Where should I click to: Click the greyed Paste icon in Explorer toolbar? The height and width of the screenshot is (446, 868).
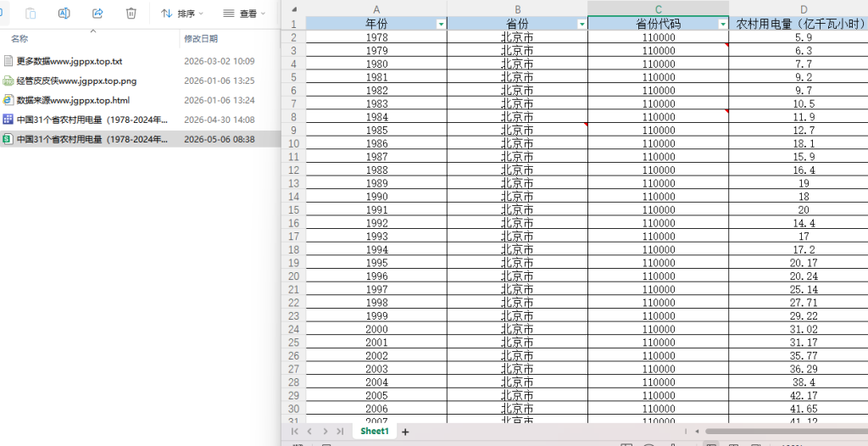[x=31, y=14]
